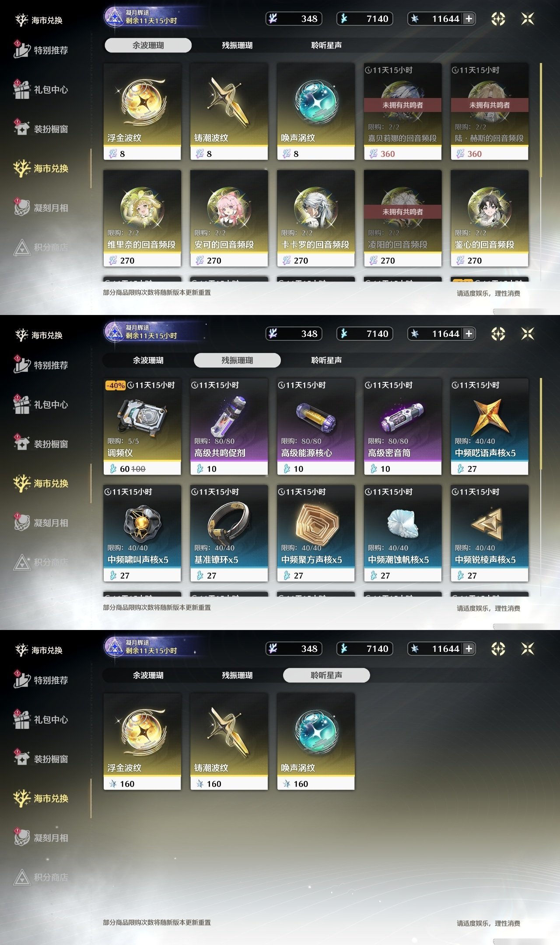Select 维里奈的回音频段 item card
560x945 pixels.
(142, 218)
